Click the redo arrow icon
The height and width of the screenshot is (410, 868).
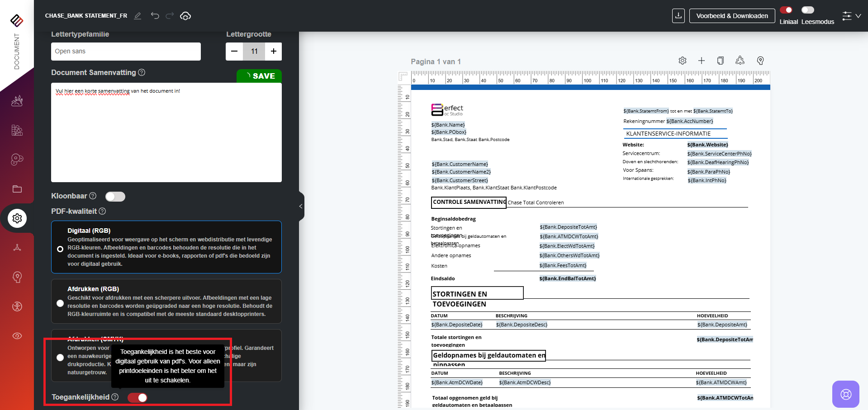tap(170, 16)
